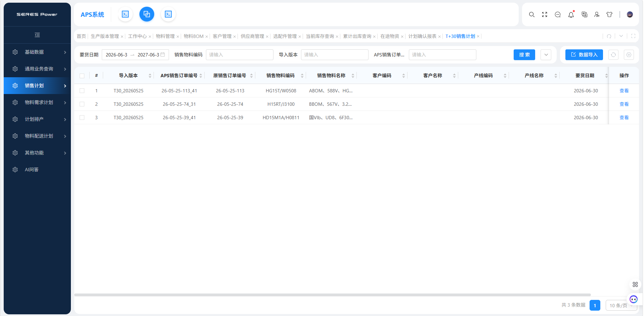
Task: Expand the 物料配送计划 sidebar menu
Action: coord(37,136)
